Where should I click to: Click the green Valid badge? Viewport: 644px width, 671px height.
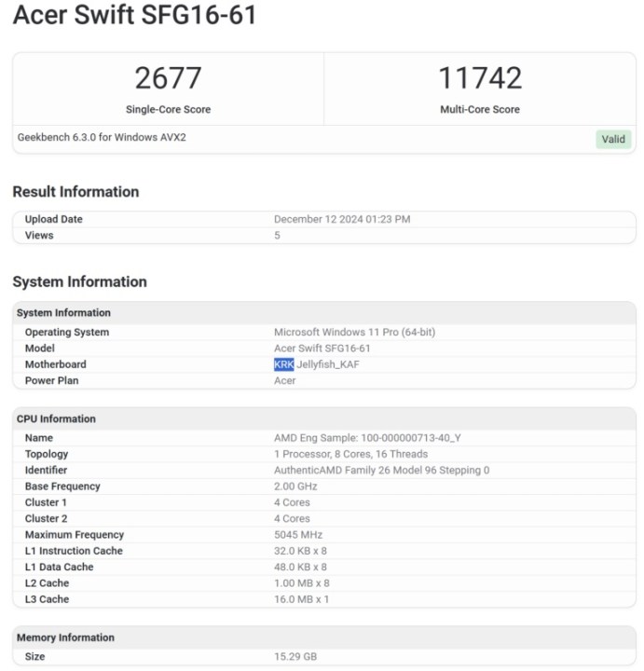coord(613,139)
